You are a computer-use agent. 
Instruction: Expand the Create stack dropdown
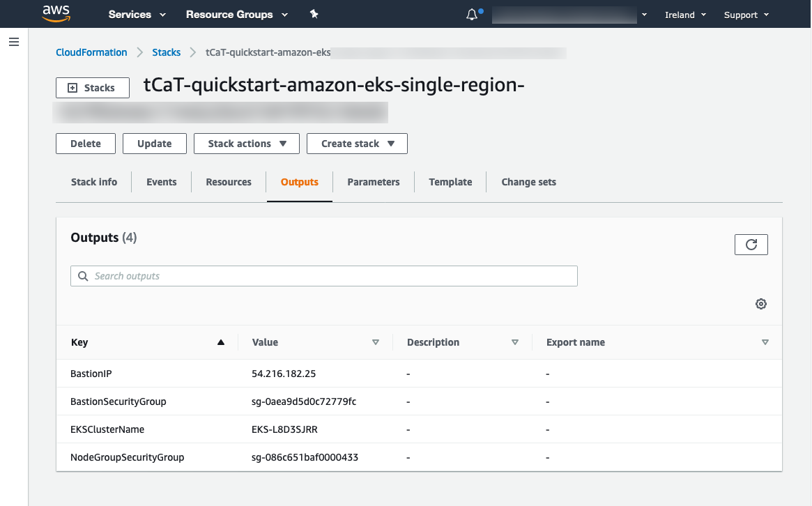(357, 144)
